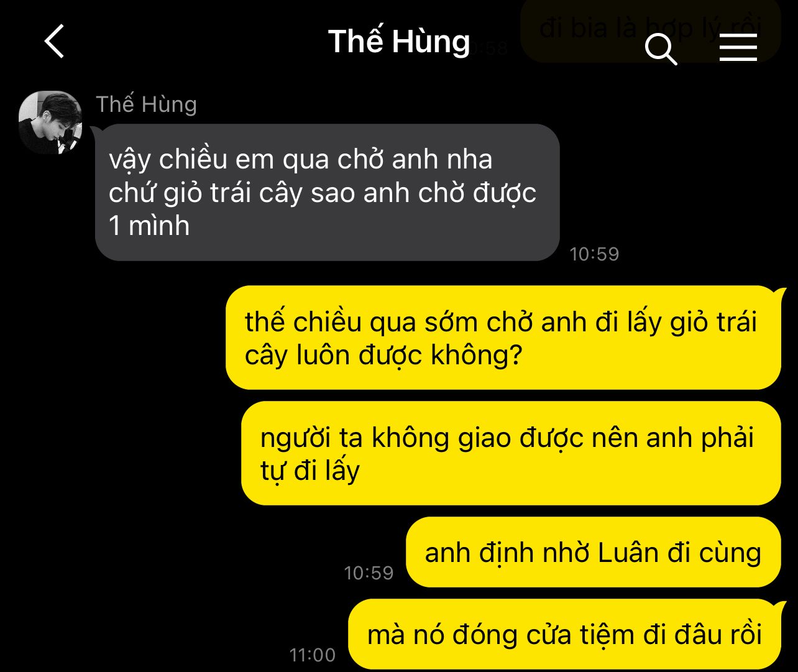Tap Thế Hùng's profile avatar
The height and width of the screenshot is (672, 798).
click(x=50, y=122)
